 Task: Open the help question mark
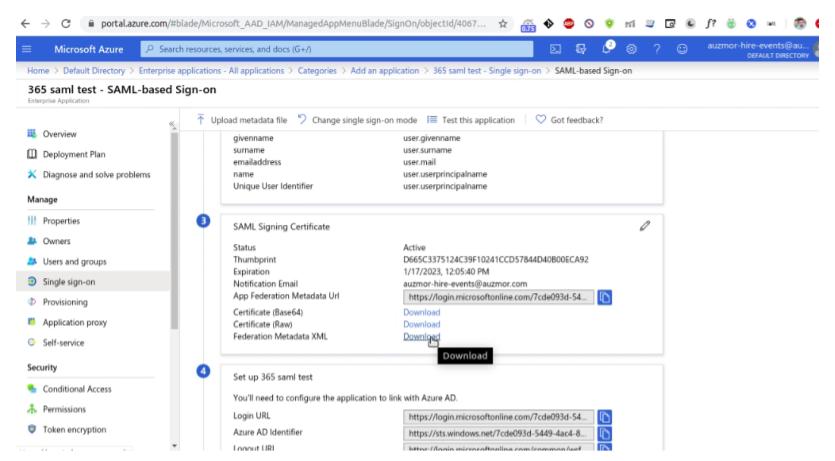coord(657,49)
